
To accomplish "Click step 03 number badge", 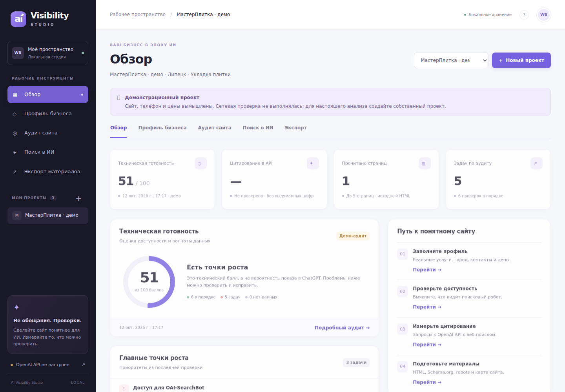I will [403, 329].
